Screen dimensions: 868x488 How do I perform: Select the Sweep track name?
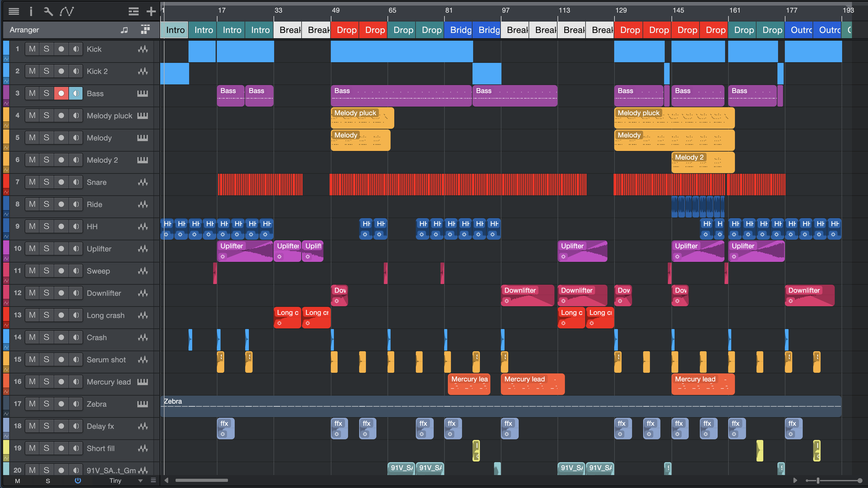[98, 271]
